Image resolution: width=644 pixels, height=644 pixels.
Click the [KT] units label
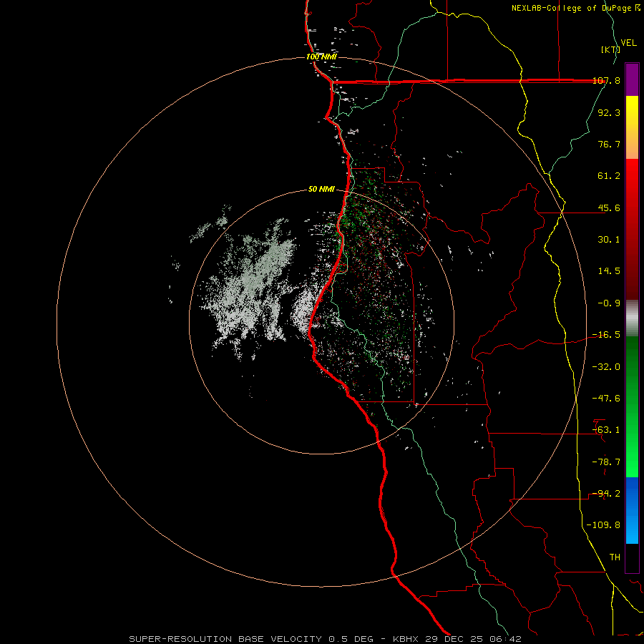point(610,49)
